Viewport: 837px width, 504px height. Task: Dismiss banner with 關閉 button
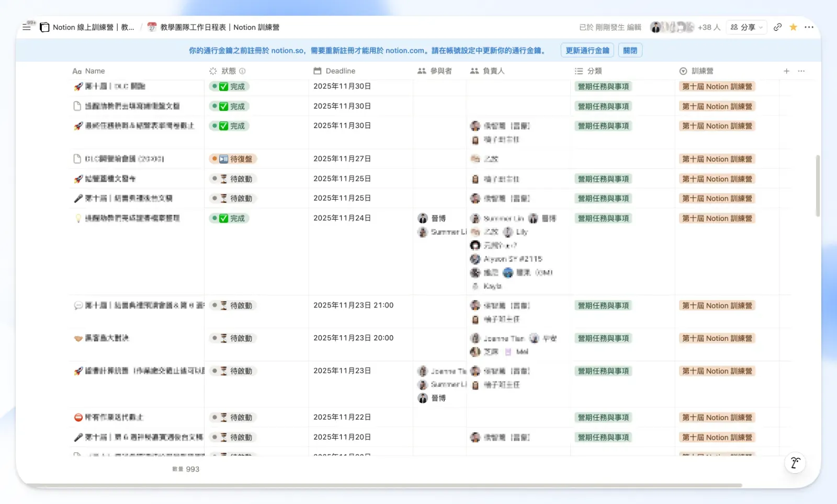pos(630,51)
